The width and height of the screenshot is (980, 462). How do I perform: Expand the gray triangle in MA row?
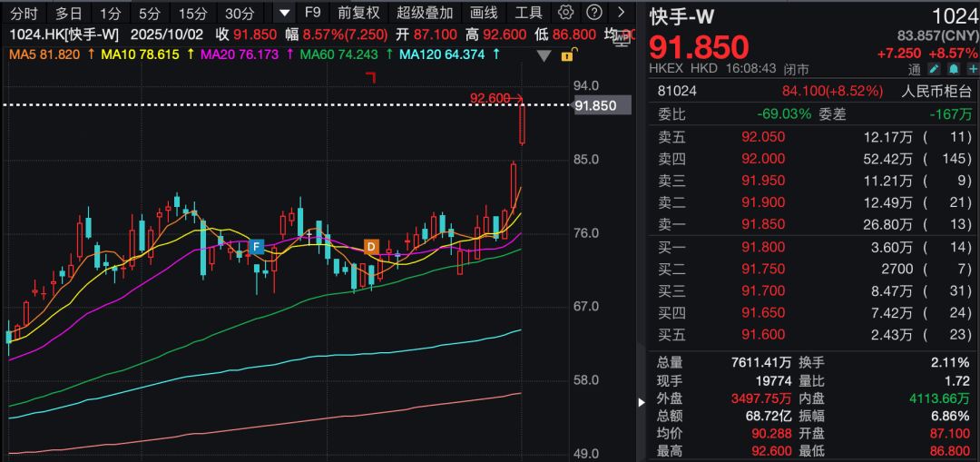click(x=544, y=55)
